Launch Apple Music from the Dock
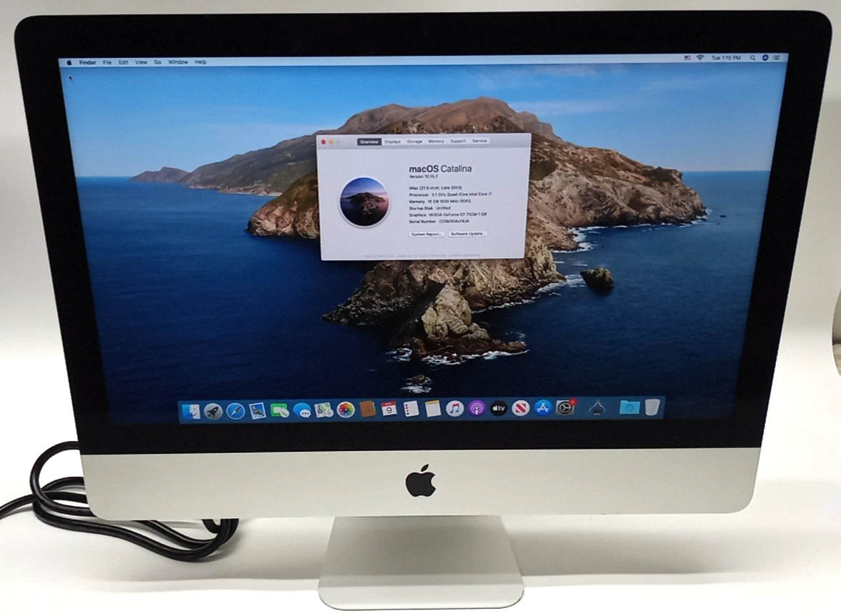Image resolution: width=841 pixels, height=616 pixels. click(x=453, y=410)
